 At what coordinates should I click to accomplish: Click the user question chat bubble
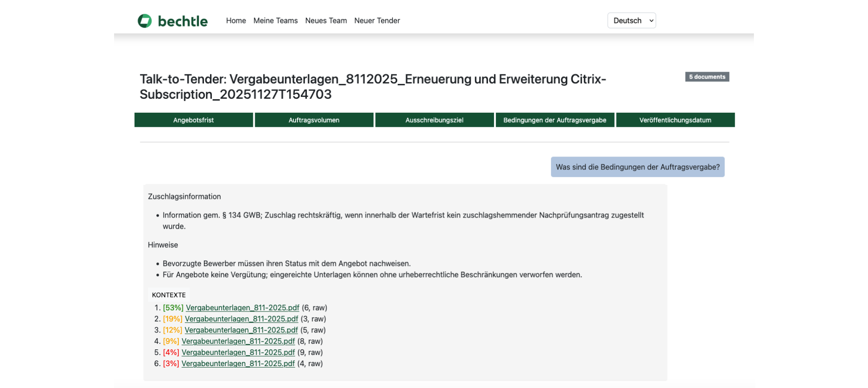point(637,167)
